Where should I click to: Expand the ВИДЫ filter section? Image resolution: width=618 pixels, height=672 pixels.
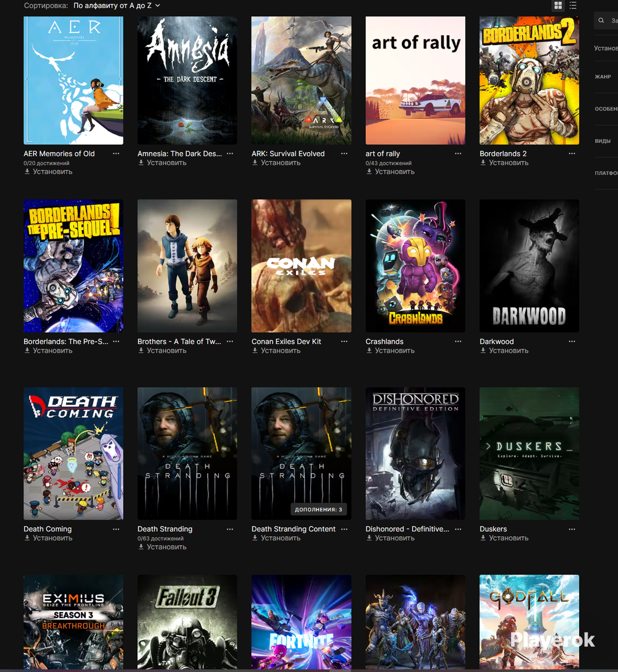coord(606,141)
